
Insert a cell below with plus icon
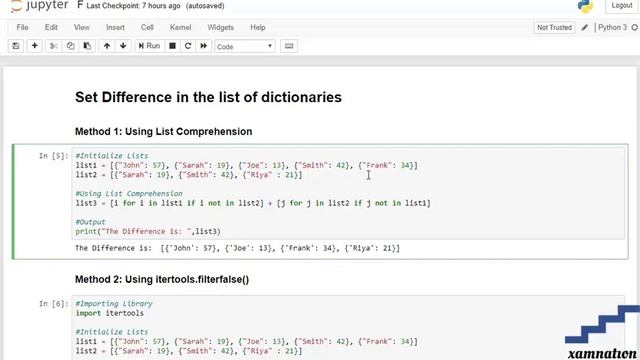click(35, 46)
